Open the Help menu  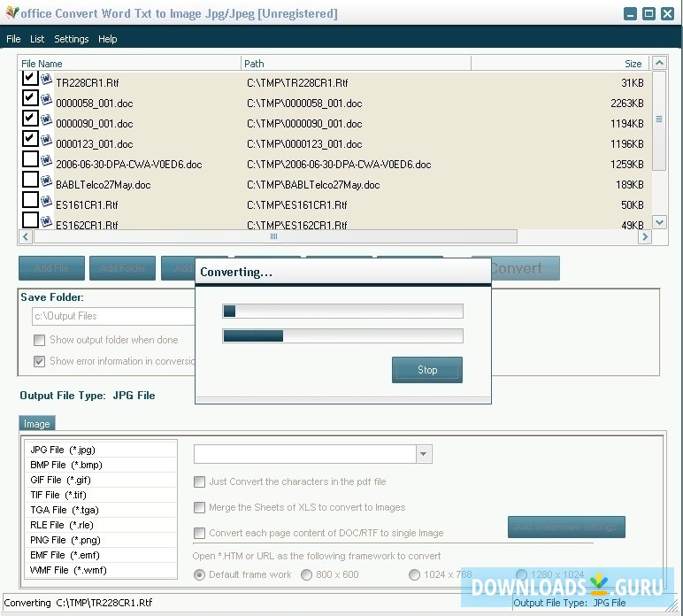pyautogui.click(x=107, y=39)
